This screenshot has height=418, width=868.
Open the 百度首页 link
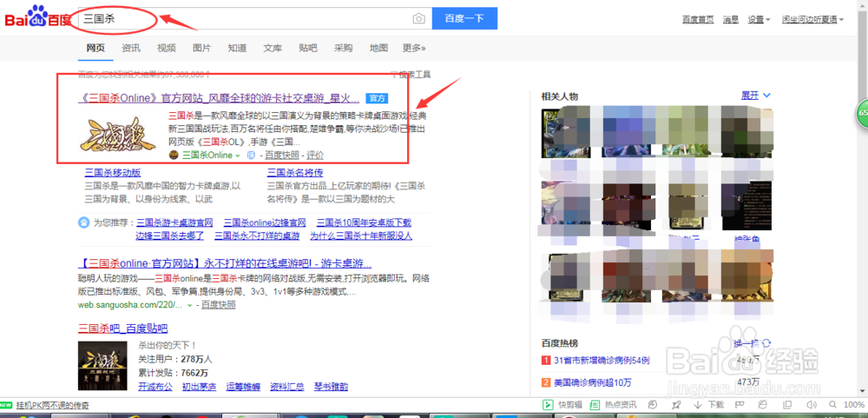click(698, 19)
